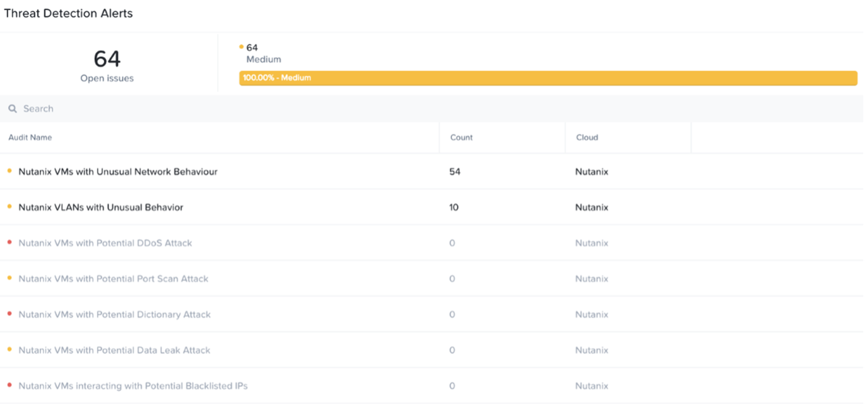Screen dimensions: 868x408
Task: Open Nutanix VMs with Potential Data Leak Attack
Action: coord(115,350)
